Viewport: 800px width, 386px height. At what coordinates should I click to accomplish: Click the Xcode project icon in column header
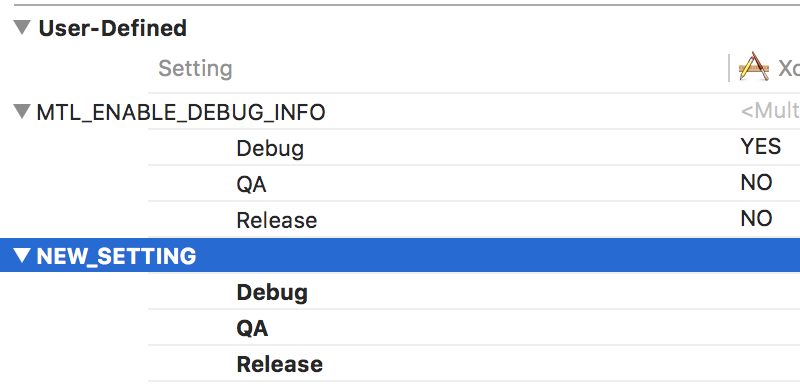tap(754, 67)
